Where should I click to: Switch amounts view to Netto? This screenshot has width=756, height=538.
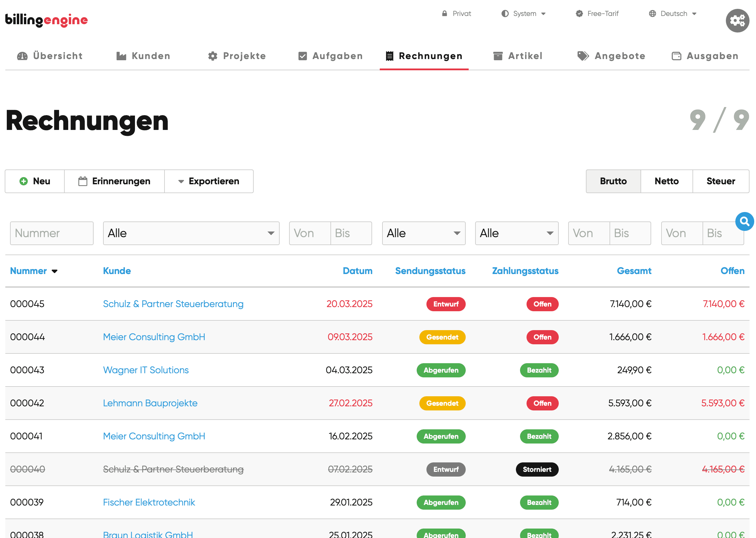click(x=666, y=181)
